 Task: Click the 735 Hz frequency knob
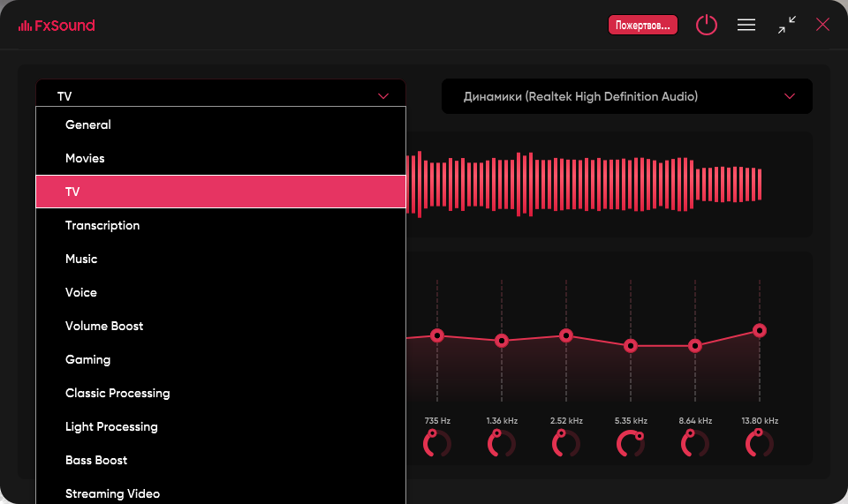(437, 443)
